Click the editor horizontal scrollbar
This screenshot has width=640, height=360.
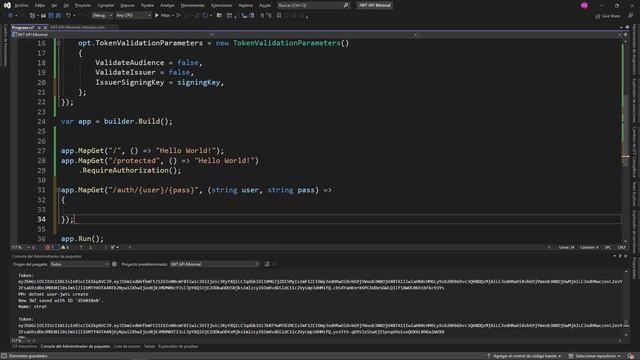tap(339, 247)
